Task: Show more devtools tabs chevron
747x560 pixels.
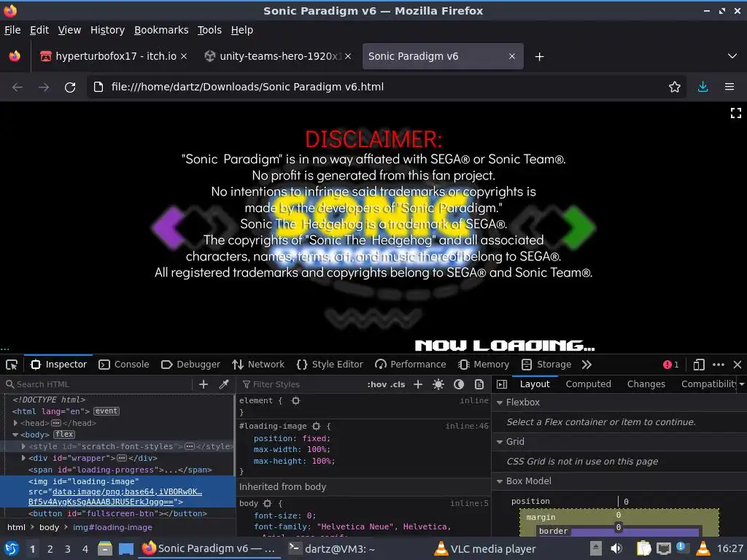Action: coord(587,365)
